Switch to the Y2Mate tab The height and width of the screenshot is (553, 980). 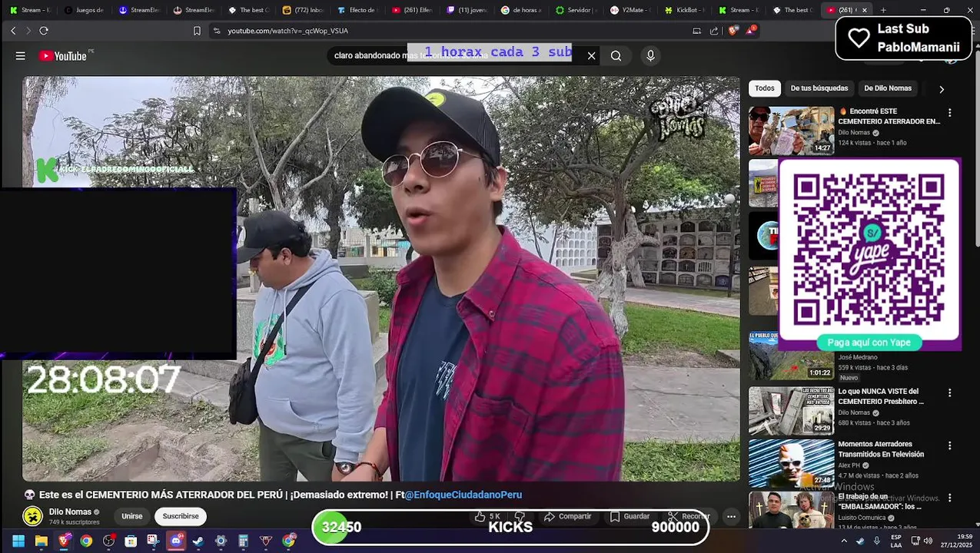pyautogui.click(x=630, y=10)
